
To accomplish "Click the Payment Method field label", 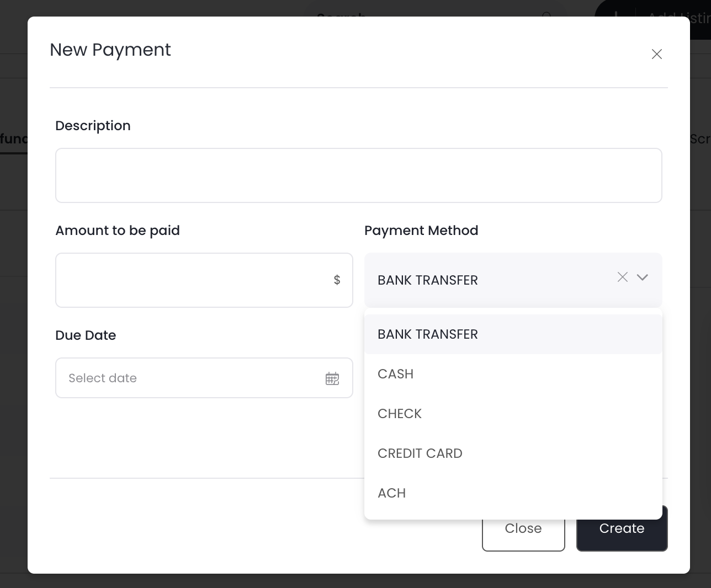I will point(421,231).
